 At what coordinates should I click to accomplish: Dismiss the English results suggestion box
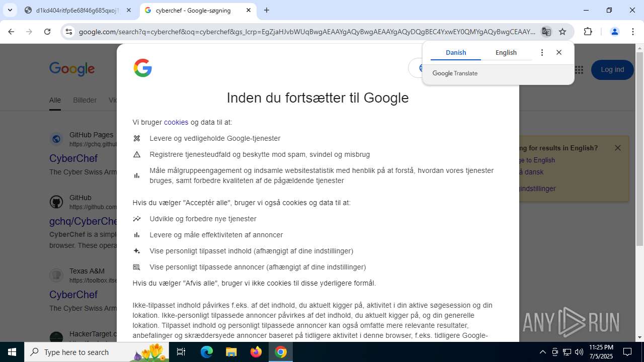pos(618,148)
